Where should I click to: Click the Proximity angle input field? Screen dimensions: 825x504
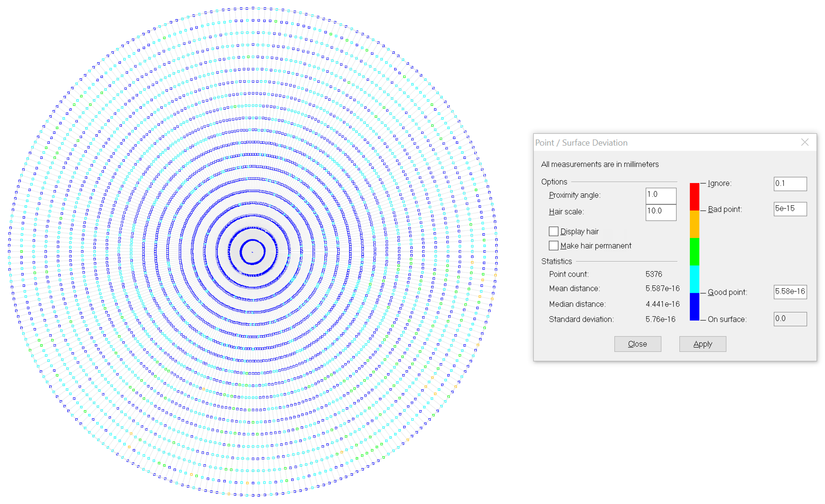661,196
